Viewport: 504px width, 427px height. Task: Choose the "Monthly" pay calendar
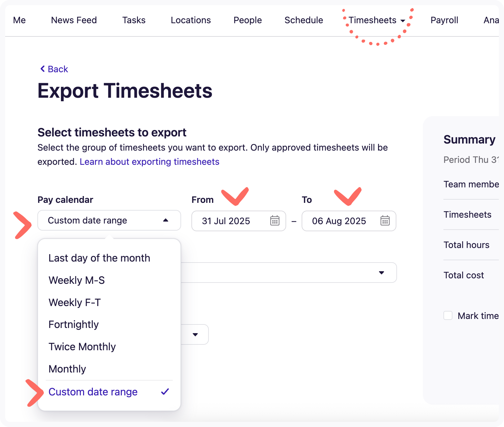[67, 369]
